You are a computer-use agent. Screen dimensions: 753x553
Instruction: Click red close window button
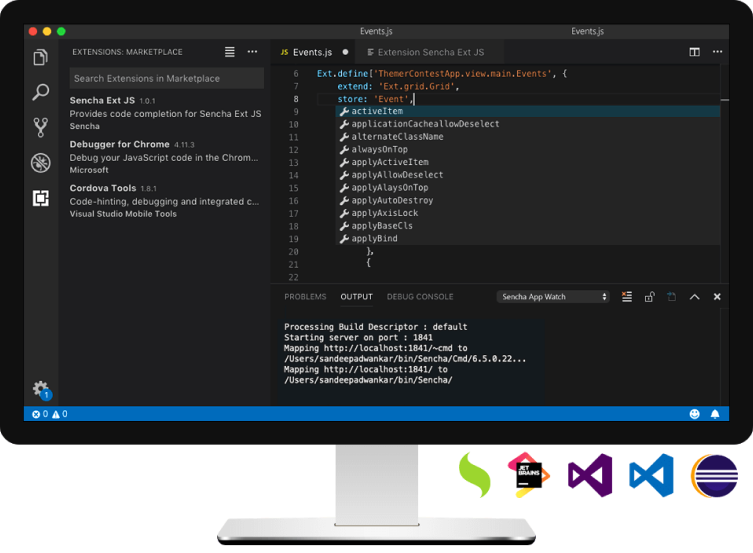click(33, 31)
